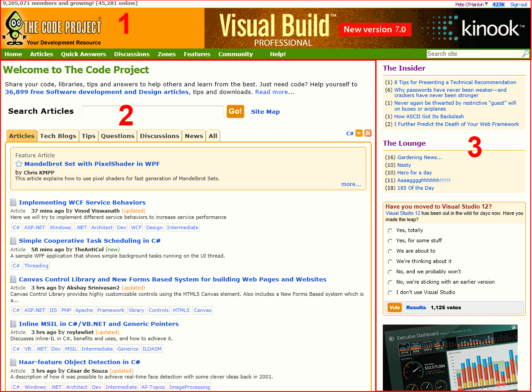The width and height of the screenshot is (532, 392).
Task: Open the Zones menu
Action: click(167, 54)
